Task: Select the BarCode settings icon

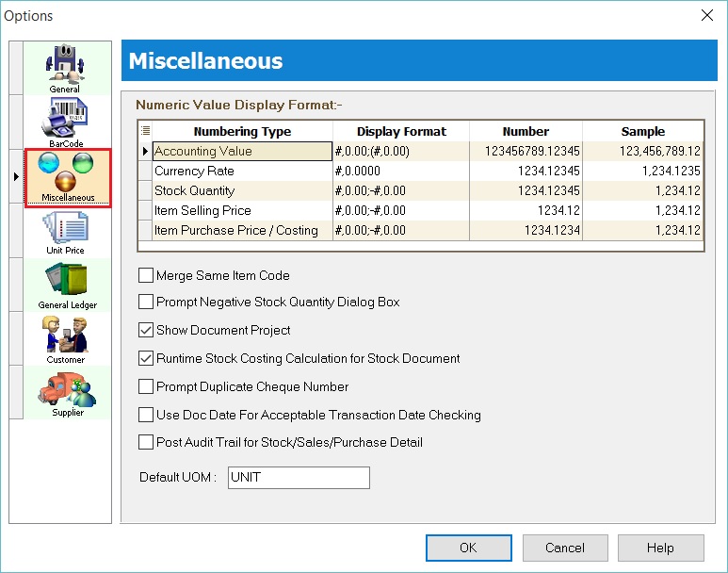Action: [x=65, y=121]
